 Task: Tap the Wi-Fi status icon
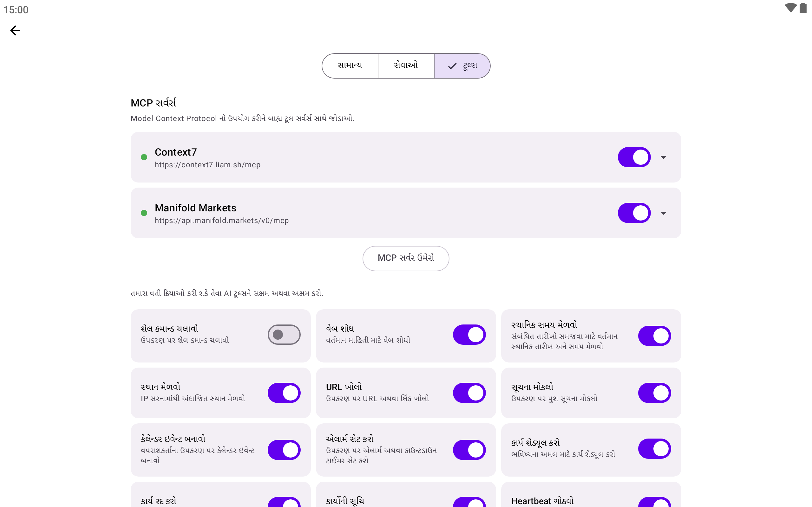tap(790, 8)
